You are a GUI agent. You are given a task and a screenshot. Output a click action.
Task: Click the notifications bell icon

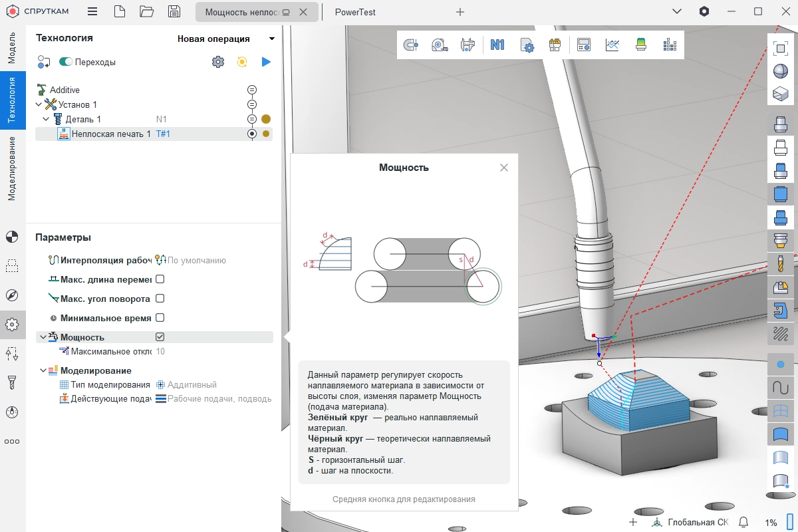tap(744, 522)
